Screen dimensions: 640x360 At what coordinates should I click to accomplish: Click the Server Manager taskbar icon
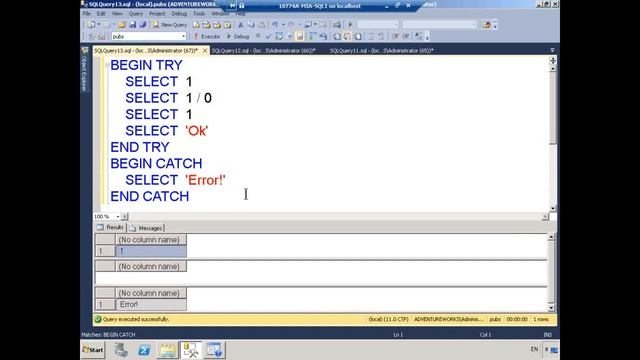[x=121, y=350]
